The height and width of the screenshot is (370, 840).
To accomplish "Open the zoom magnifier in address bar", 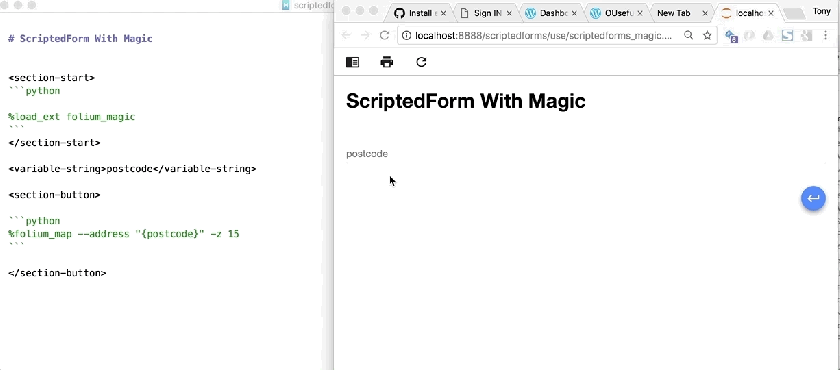I will point(688,35).
